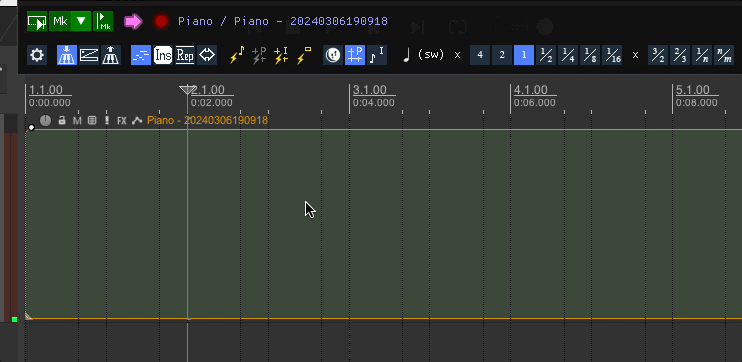Click the edit cursor triangle at 2.1.00
742x362 pixels.
[x=187, y=89]
